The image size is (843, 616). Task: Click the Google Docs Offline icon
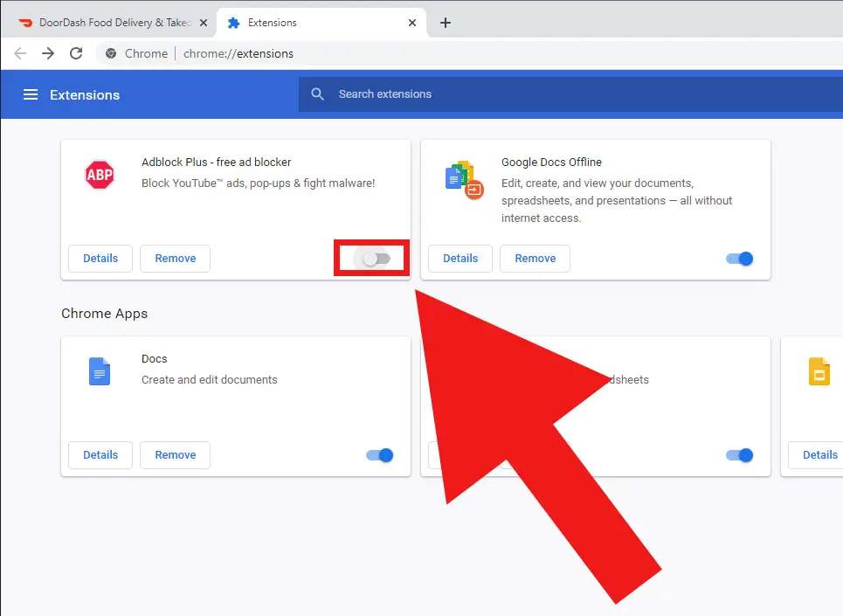tap(465, 180)
